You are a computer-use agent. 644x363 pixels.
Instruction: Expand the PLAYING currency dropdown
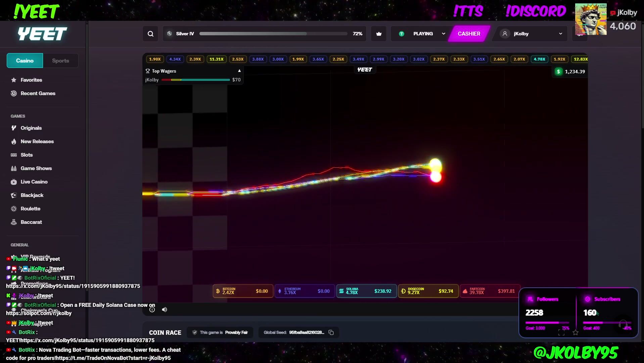(444, 34)
